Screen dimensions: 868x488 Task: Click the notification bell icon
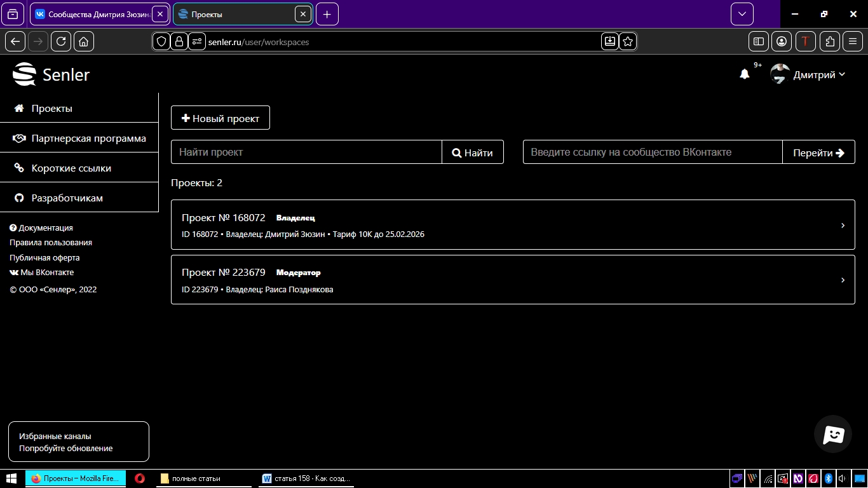745,74
